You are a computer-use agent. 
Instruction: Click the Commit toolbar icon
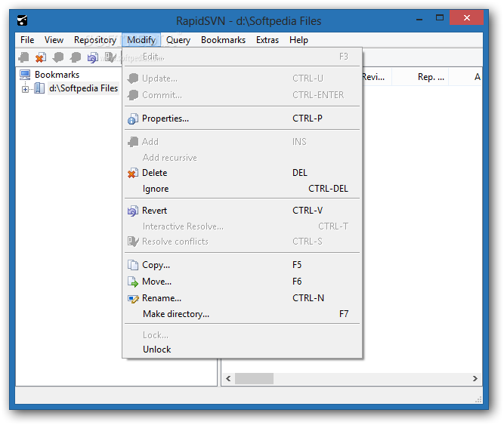click(x=76, y=57)
